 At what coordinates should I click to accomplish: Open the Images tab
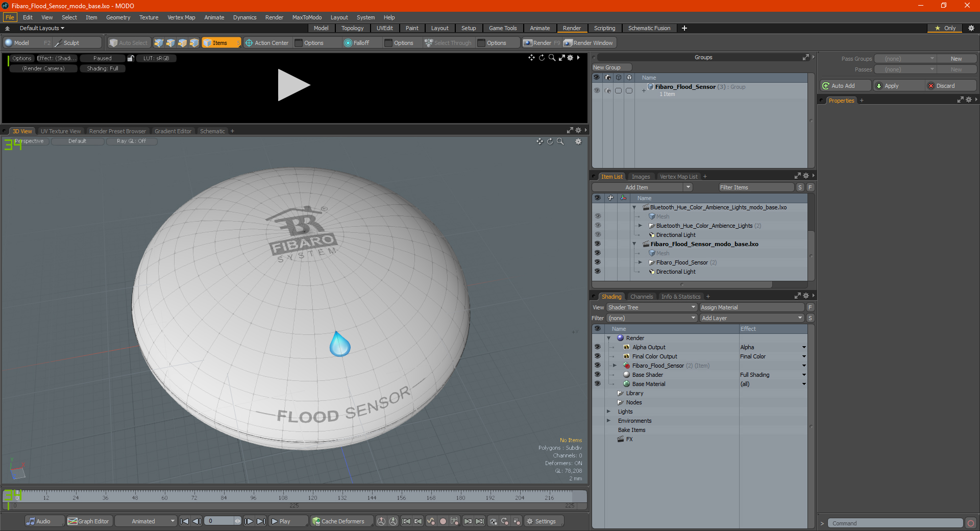point(641,177)
